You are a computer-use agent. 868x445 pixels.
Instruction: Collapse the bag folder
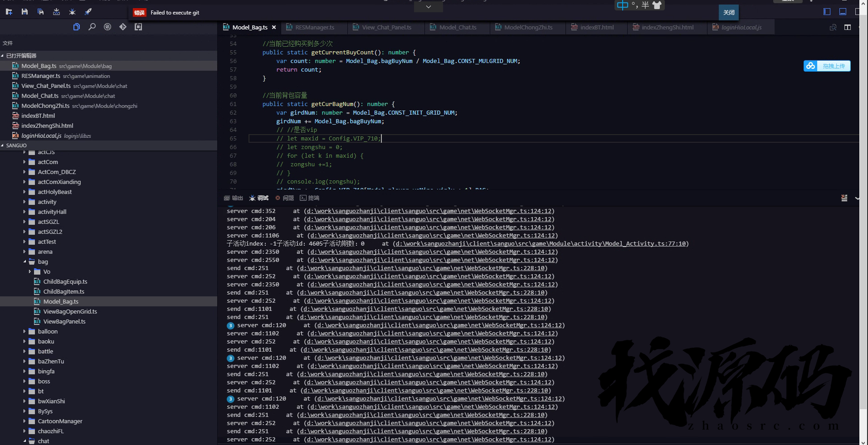pos(24,261)
